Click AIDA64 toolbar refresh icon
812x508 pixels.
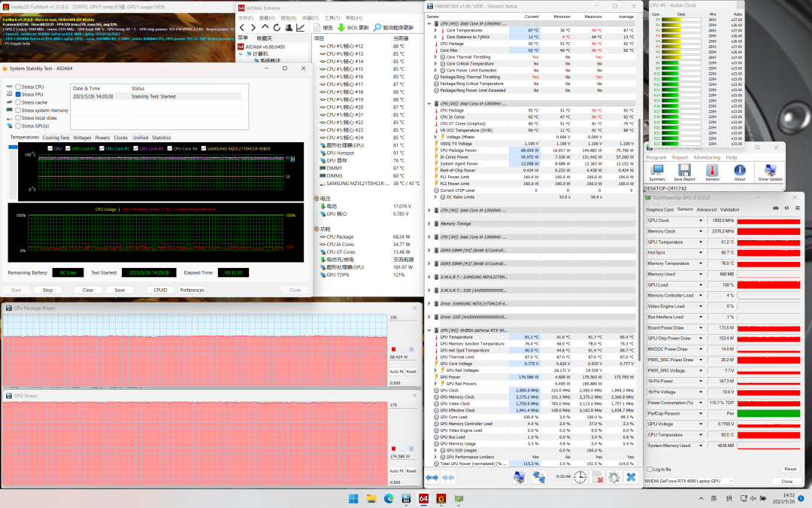pyautogui.click(x=276, y=28)
